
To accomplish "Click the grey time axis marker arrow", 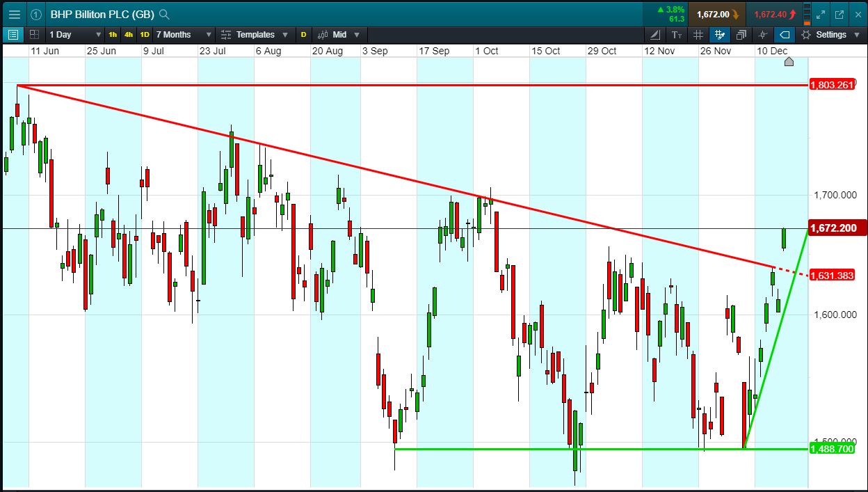I will [x=789, y=62].
